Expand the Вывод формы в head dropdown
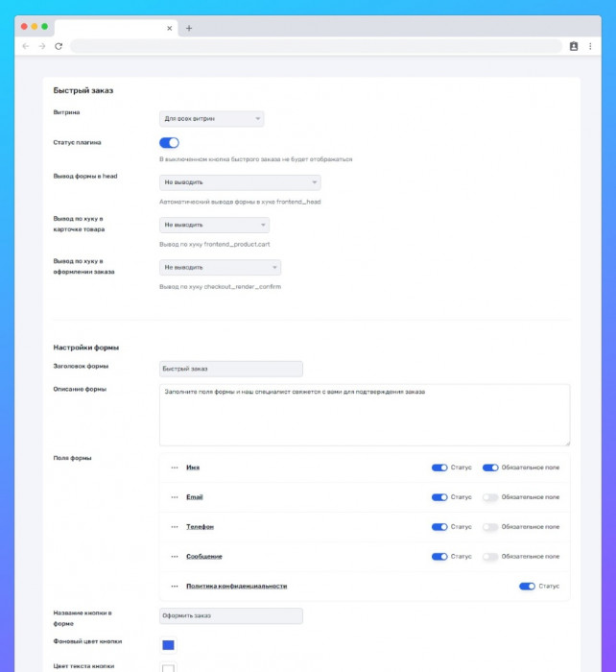This screenshot has height=672, width=616. 240,182
